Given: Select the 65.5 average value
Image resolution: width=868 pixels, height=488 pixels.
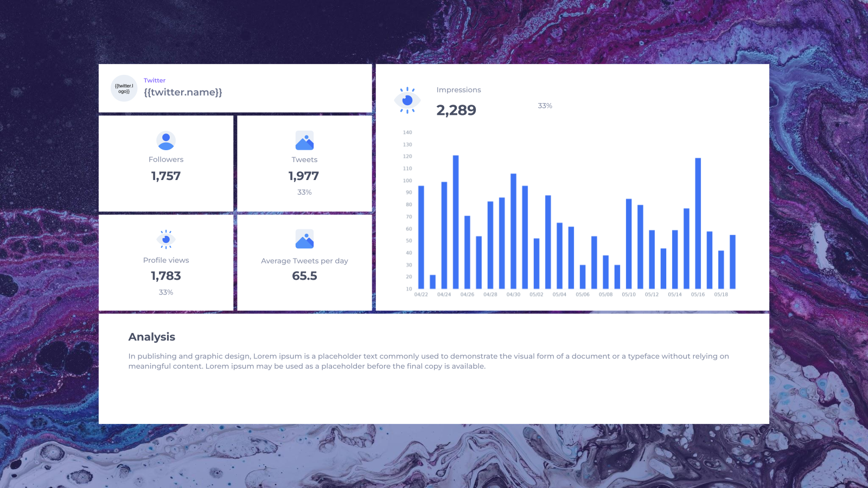Looking at the screenshot, I should tap(304, 276).
